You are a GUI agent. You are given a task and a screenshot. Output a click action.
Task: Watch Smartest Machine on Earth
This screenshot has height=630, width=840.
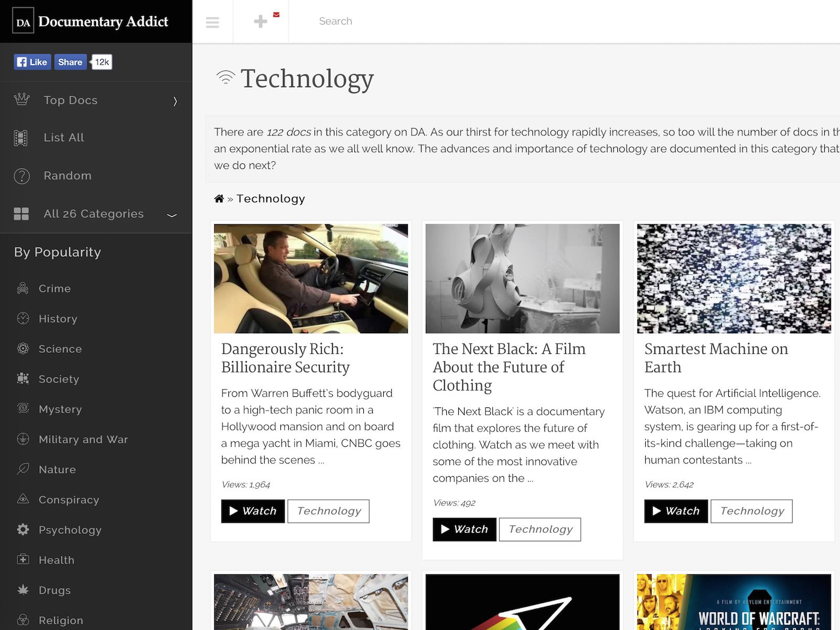676,511
